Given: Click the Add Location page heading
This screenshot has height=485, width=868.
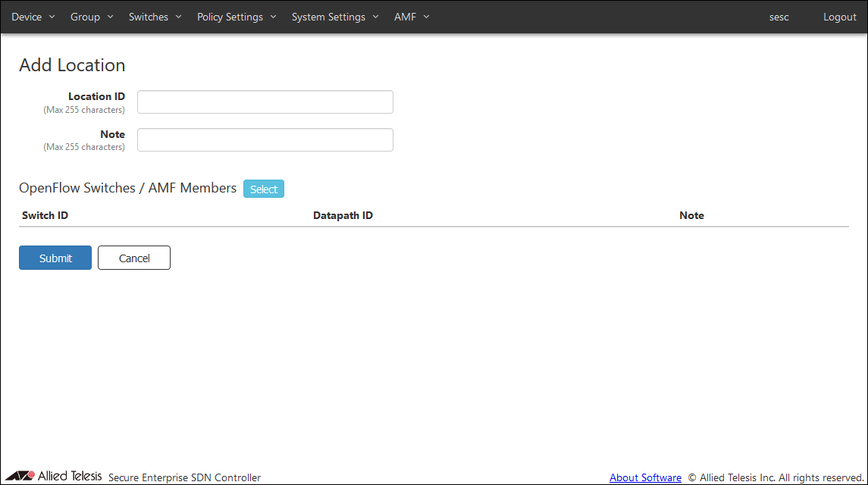Looking at the screenshot, I should pyautogui.click(x=72, y=65).
